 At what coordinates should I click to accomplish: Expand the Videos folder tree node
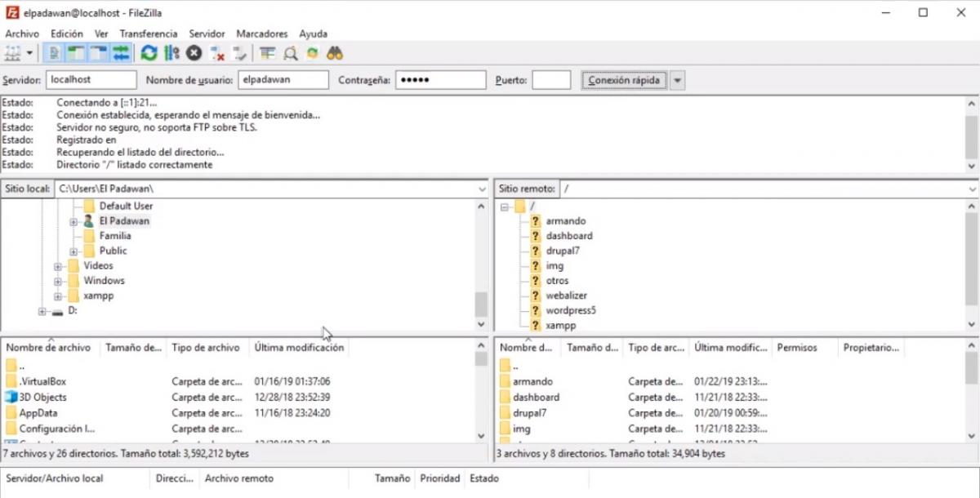coord(58,266)
